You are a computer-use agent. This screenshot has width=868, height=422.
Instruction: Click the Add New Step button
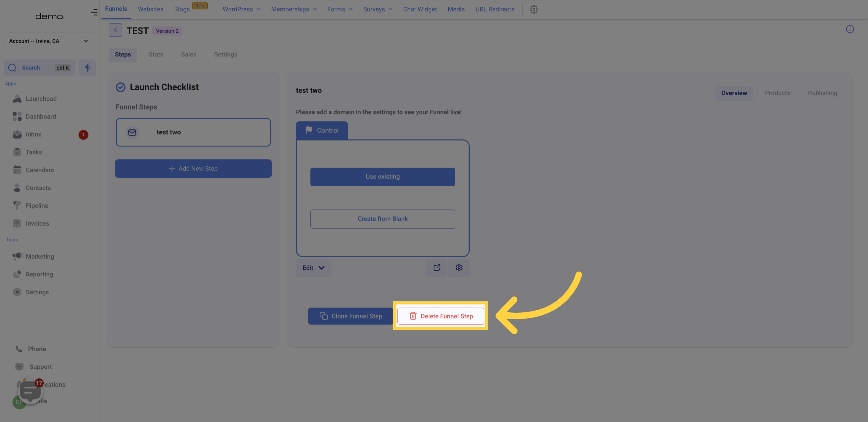(x=193, y=169)
